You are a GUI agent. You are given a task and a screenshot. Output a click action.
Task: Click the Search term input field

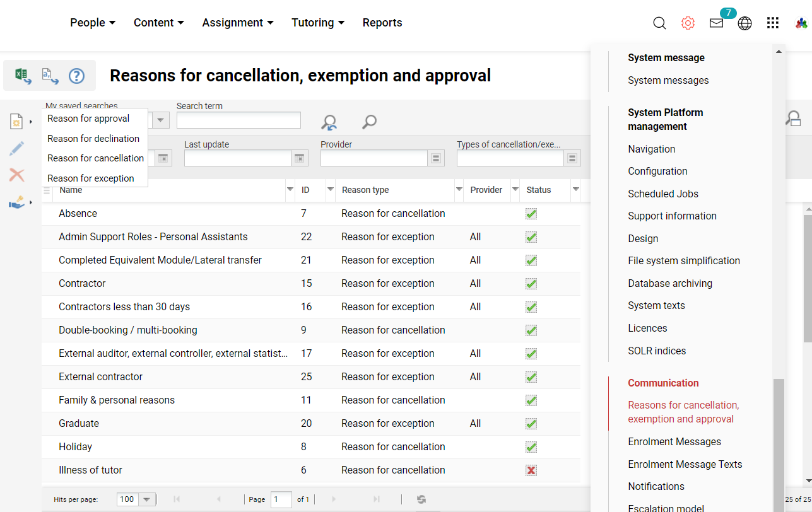(x=238, y=120)
